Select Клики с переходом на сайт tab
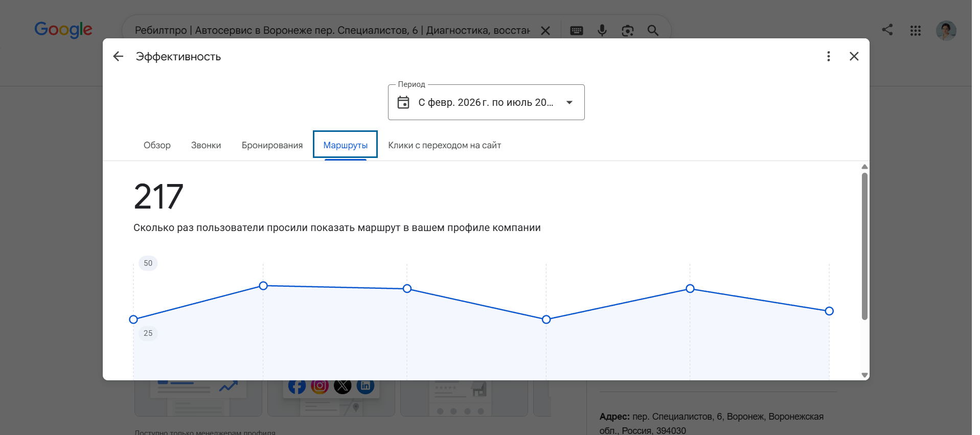The width and height of the screenshot is (980, 435). click(444, 145)
